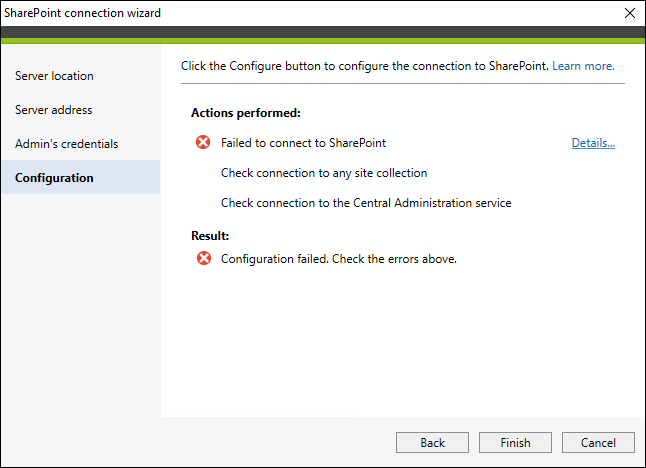Click 'Click the Configure button' instruction text

[x=365, y=66]
